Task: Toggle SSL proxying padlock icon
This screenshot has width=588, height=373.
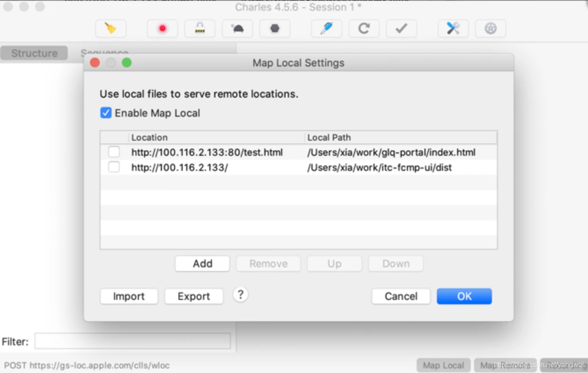Action: coord(200,29)
